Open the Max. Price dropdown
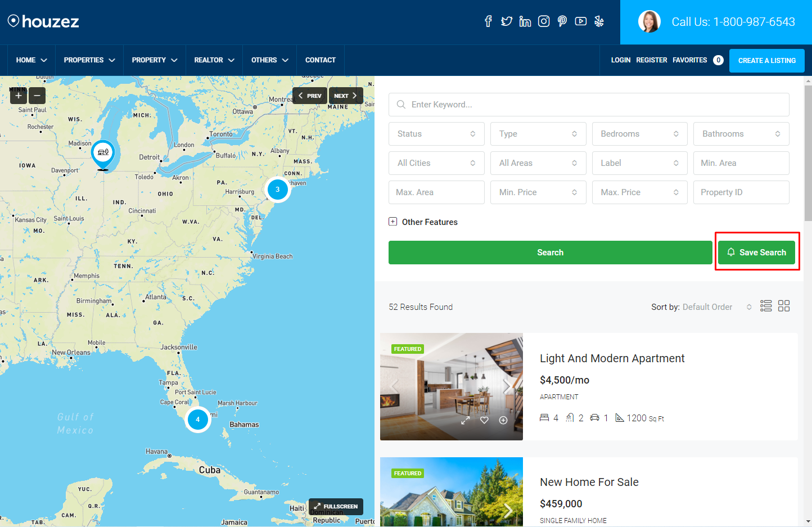Image resolution: width=812 pixels, height=527 pixels. [640, 192]
